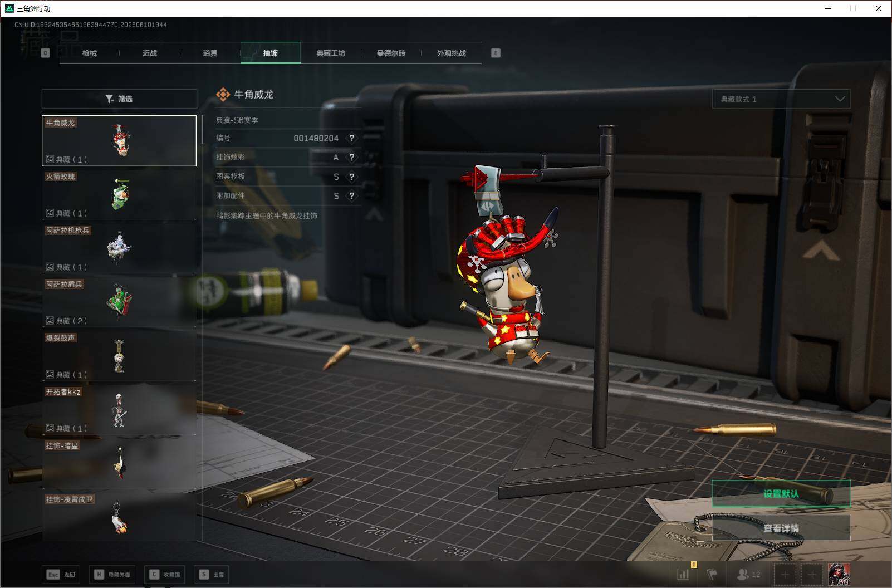Switch to the 近战 tab
Screen dimensions: 892x588
pos(149,53)
